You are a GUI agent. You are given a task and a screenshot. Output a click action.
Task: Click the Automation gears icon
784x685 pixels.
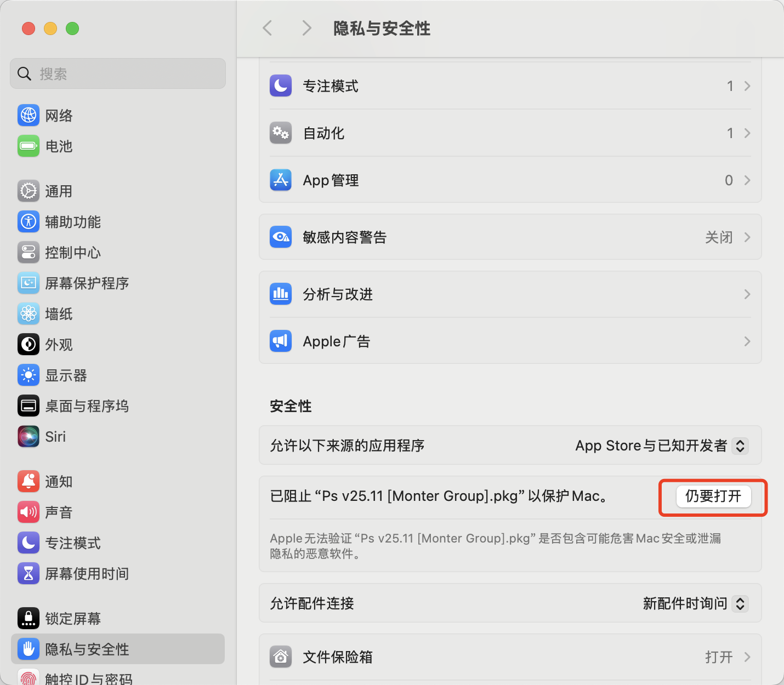pyautogui.click(x=281, y=133)
